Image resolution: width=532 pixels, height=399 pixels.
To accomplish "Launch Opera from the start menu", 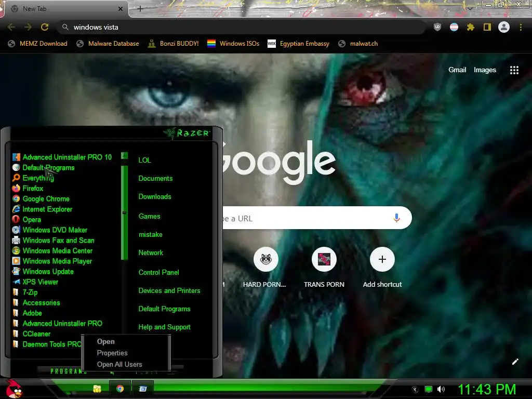I will click(x=27, y=220).
